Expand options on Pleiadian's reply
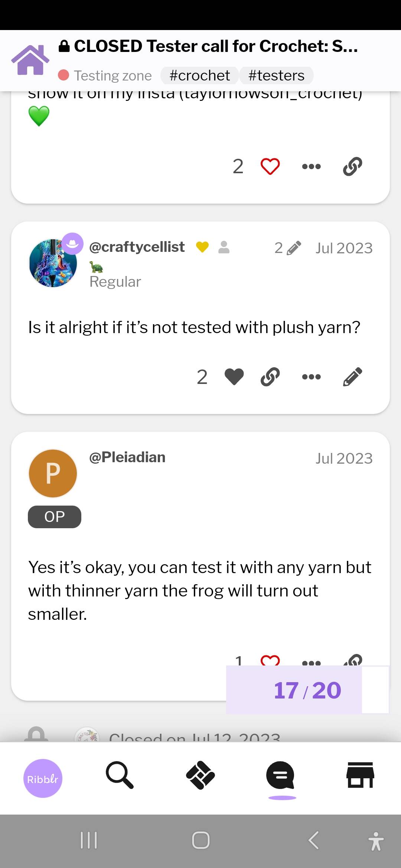This screenshot has width=401, height=868. coord(311,662)
